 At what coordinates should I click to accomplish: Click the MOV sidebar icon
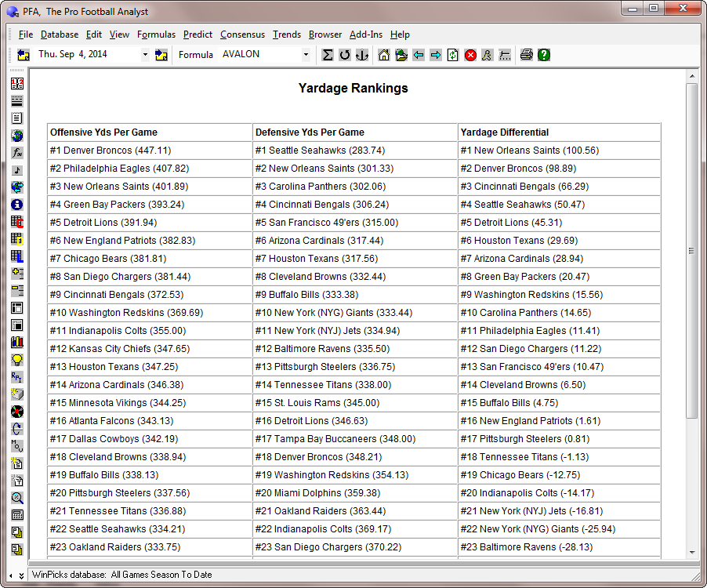tap(17, 446)
